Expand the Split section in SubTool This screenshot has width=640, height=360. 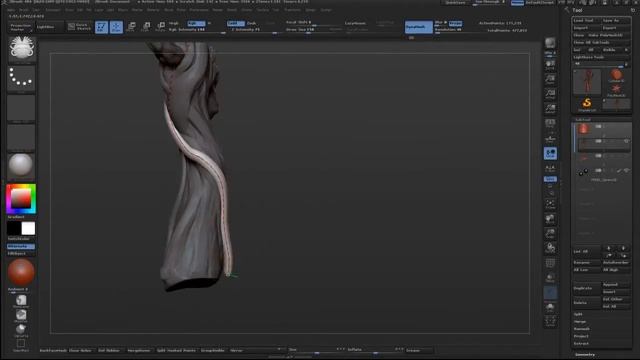[578, 314]
